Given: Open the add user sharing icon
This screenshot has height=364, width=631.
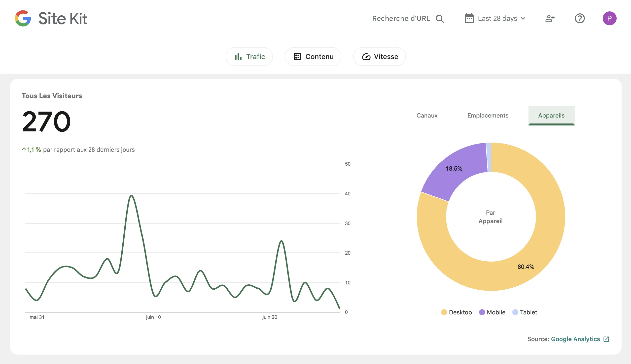Looking at the screenshot, I should point(550,18).
